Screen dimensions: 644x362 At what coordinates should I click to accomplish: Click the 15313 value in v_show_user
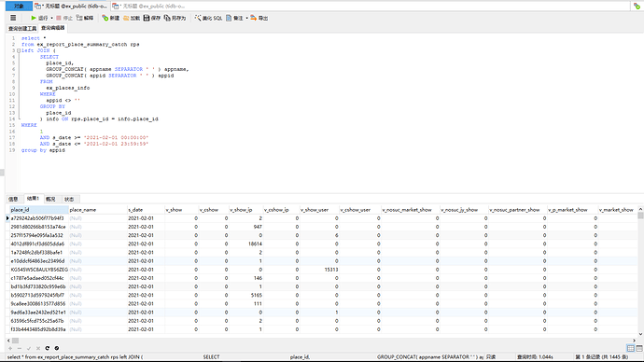[x=331, y=270]
